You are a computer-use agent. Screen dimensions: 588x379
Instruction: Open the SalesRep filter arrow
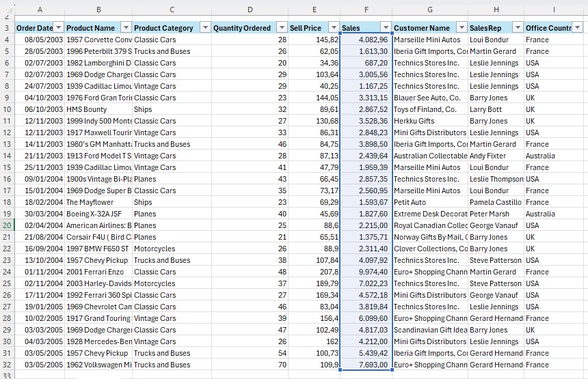[516, 28]
